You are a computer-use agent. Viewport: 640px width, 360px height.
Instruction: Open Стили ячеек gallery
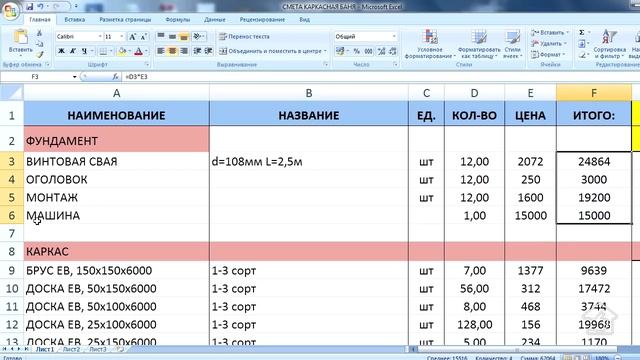pyautogui.click(x=512, y=44)
